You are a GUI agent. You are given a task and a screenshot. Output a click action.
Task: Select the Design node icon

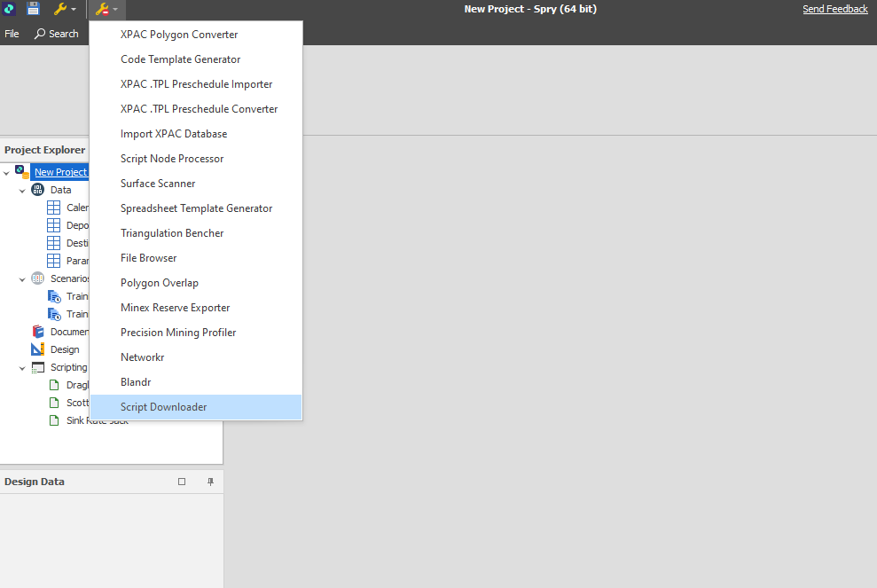tap(37, 349)
